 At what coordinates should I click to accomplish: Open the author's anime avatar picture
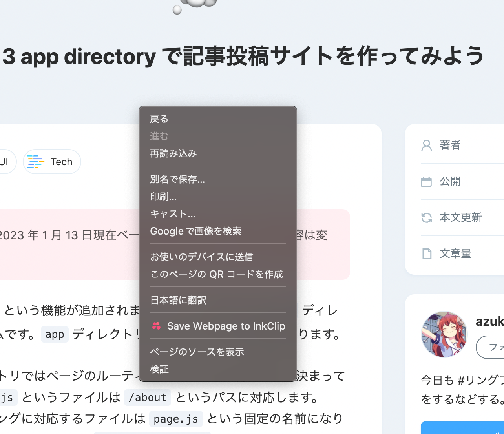444,334
